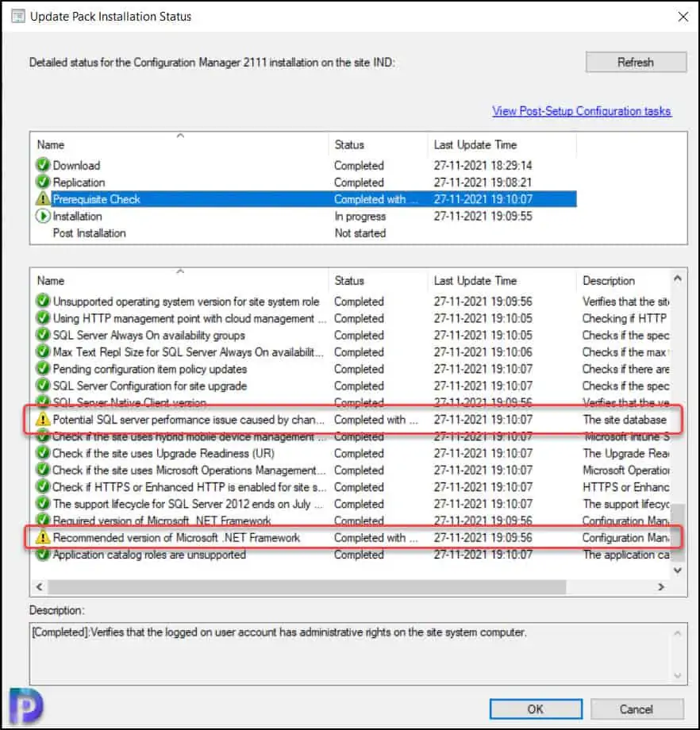
Task: Select Recommended version of Microsoft .NET Framework row
Action: tap(352, 538)
